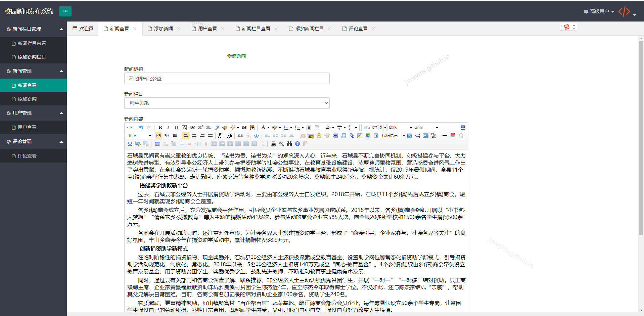Open editor help
The height and width of the screenshot is (316, 644).
tap(297, 144)
